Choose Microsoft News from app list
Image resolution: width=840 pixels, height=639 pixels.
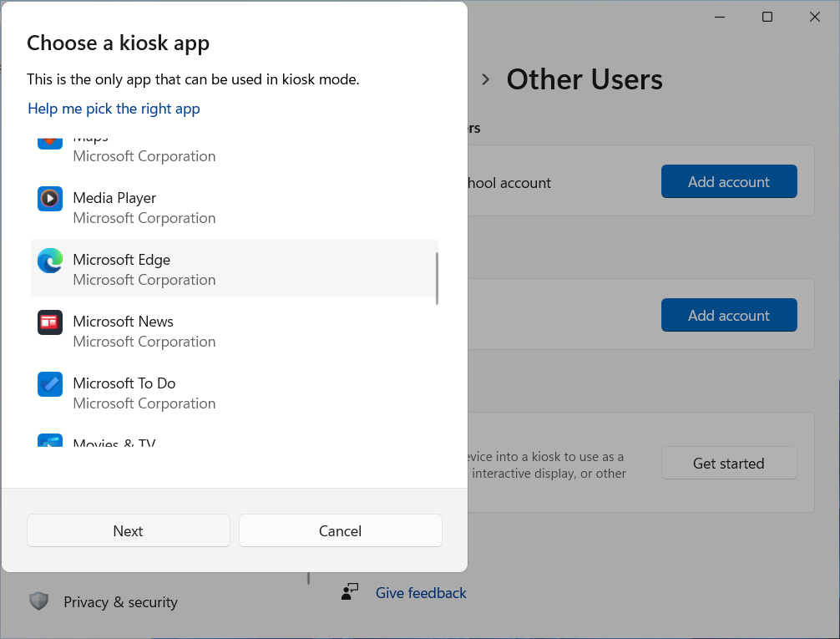pyautogui.click(x=234, y=330)
